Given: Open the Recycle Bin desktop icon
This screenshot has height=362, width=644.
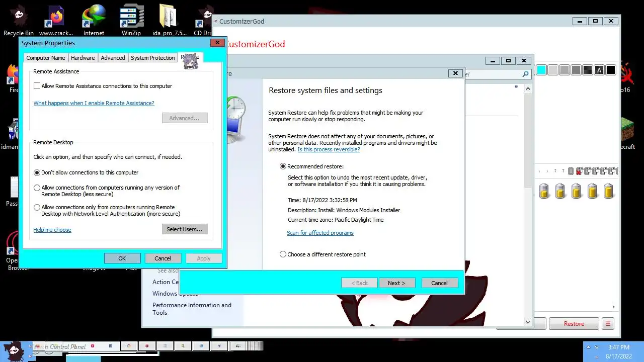Looking at the screenshot, I should coord(19,20).
